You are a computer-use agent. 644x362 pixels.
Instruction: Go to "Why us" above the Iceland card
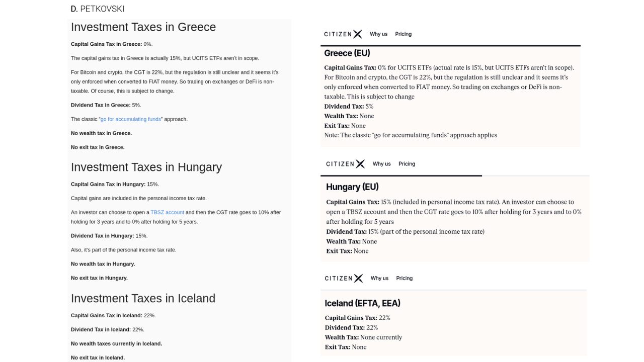coord(379,278)
